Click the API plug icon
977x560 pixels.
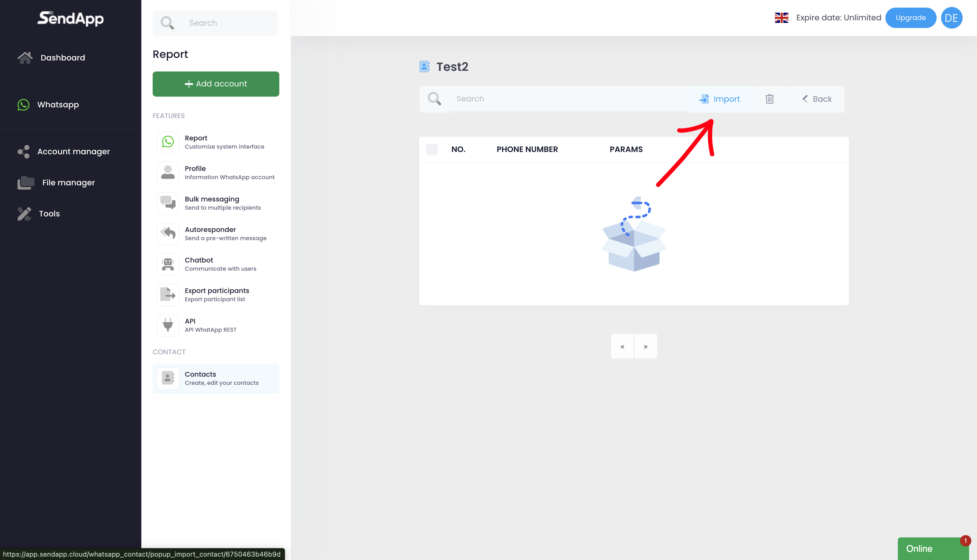pos(168,325)
